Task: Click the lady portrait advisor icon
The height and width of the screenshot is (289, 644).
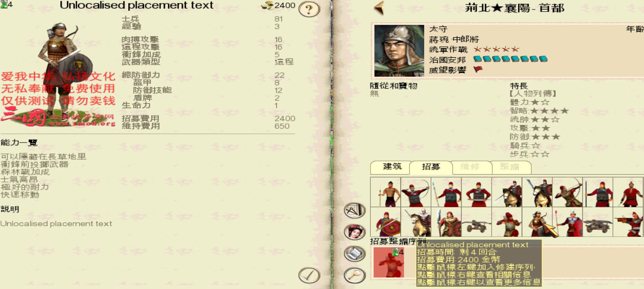Action: coord(355,232)
